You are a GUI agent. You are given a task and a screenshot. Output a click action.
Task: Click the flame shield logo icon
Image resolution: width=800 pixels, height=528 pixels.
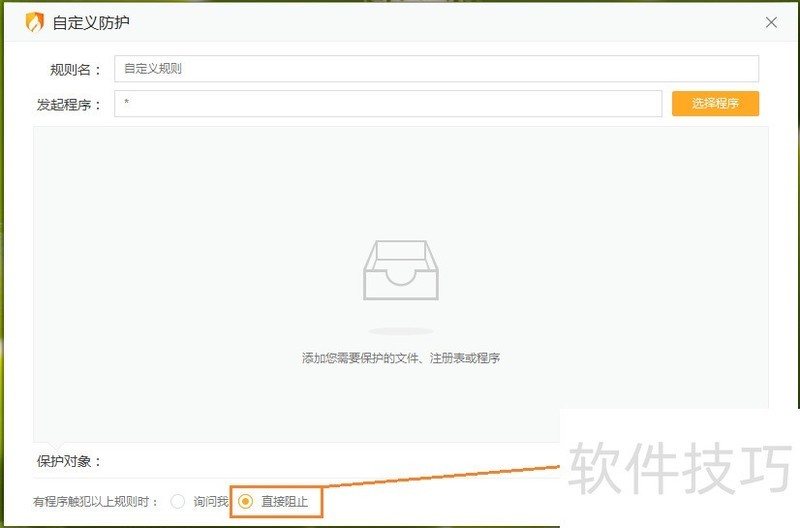35,22
